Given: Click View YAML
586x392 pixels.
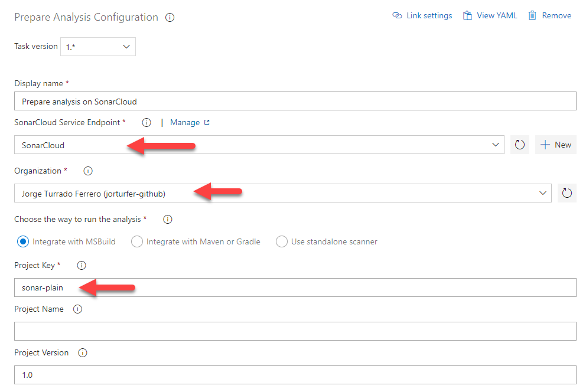Looking at the screenshot, I should pos(490,16).
